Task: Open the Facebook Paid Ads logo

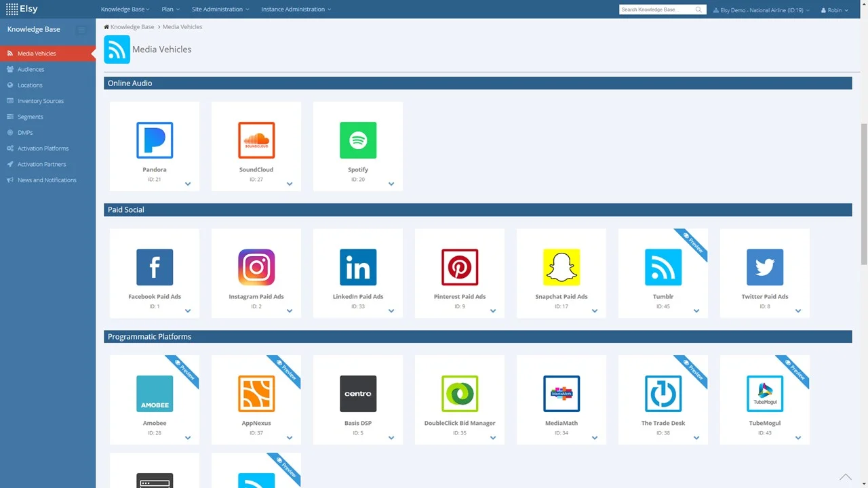Action: [x=155, y=267]
